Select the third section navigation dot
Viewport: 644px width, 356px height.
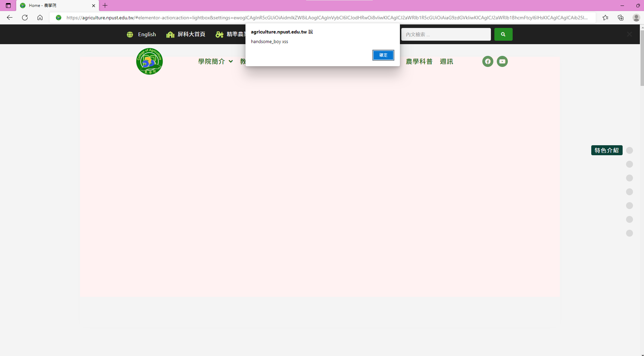click(630, 178)
